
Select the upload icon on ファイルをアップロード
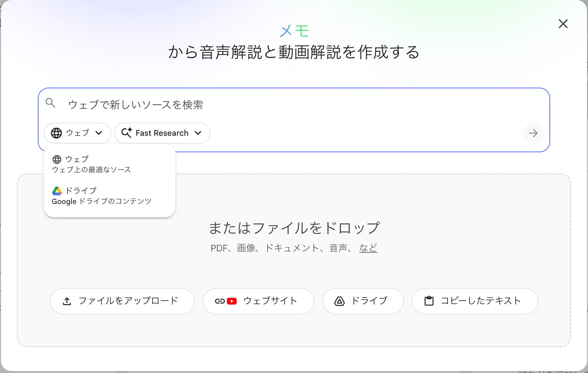click(67, 301)
